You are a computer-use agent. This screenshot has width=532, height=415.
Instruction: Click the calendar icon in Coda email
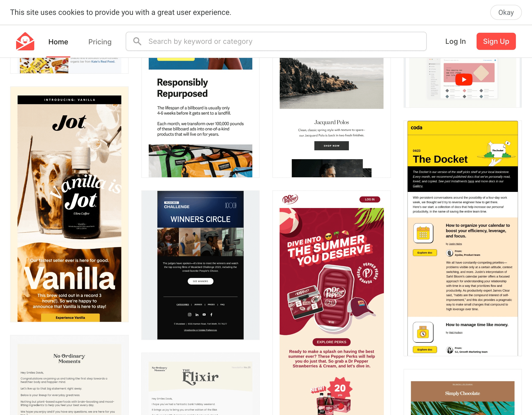[423, 233]
